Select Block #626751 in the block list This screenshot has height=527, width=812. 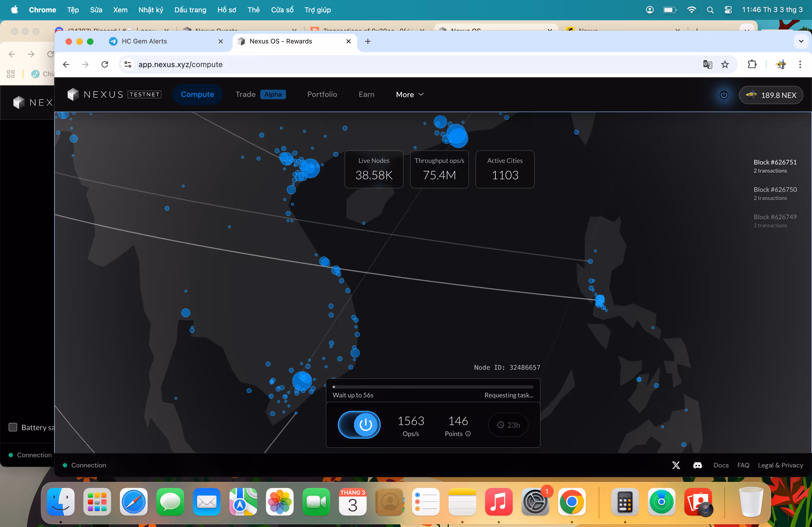(775, 166)
